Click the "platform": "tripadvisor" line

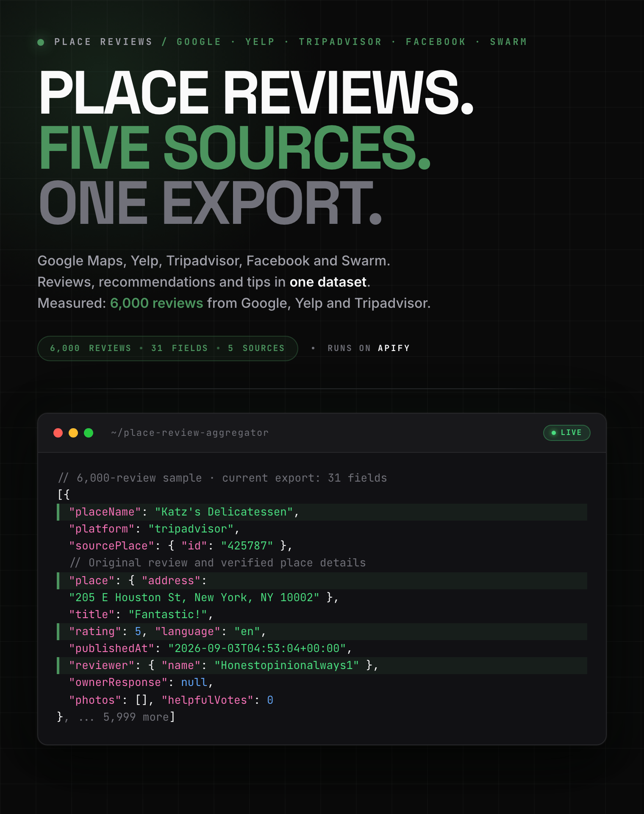(155, 529)
